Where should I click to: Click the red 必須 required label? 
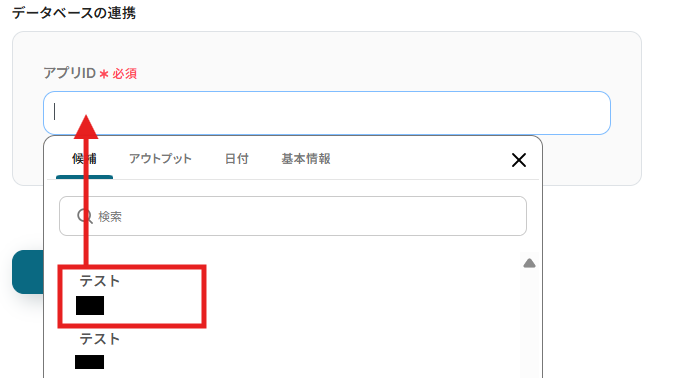[x=124, y=74]
